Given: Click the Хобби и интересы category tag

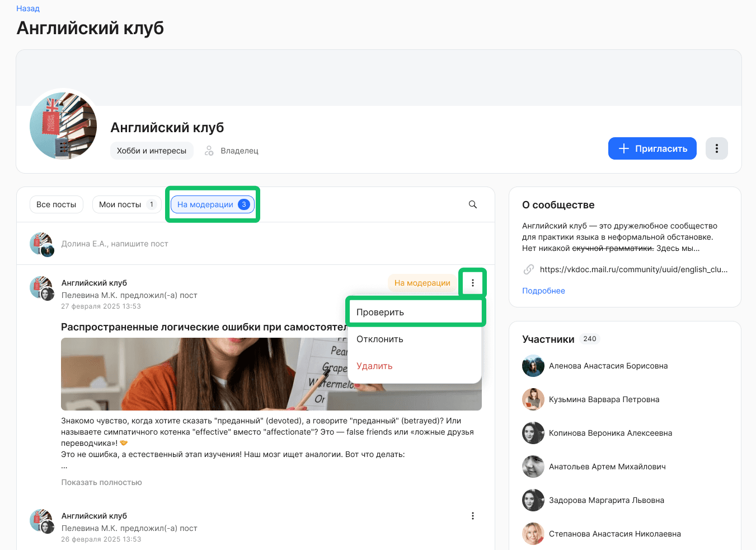Looking at the screenshot, I should pyautogui.click(x=152, y=151).
